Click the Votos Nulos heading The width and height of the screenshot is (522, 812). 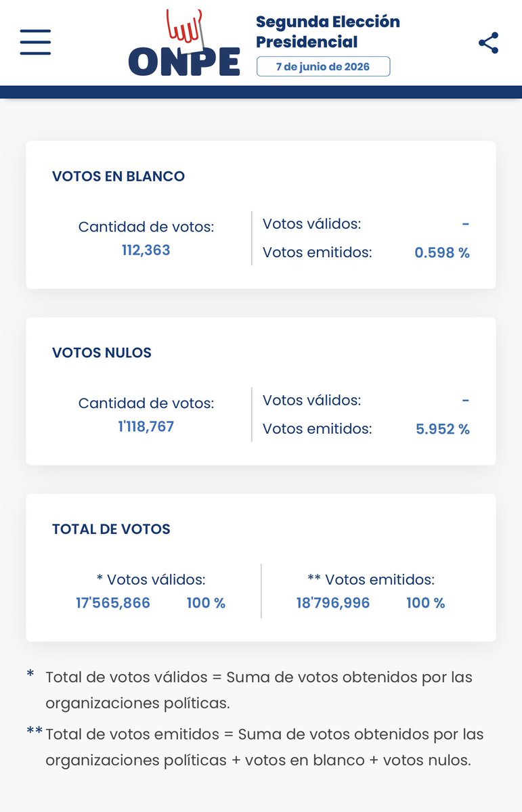(102, 353)
